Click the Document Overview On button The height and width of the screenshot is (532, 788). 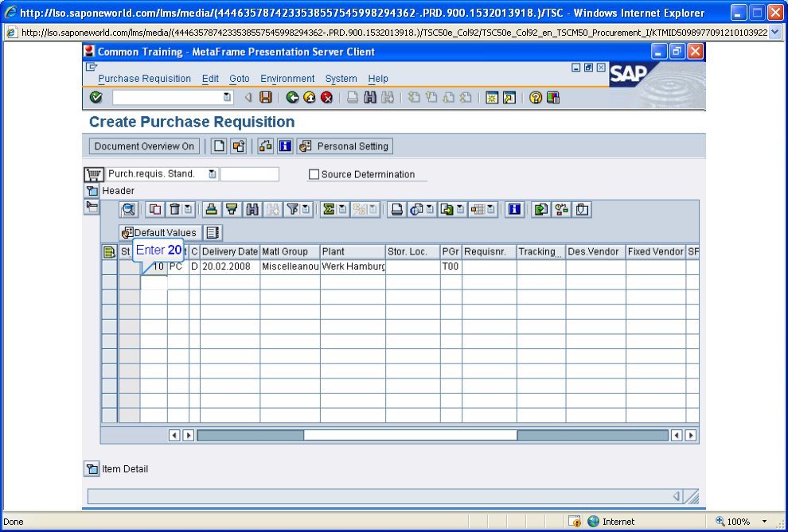pos(144,146)
